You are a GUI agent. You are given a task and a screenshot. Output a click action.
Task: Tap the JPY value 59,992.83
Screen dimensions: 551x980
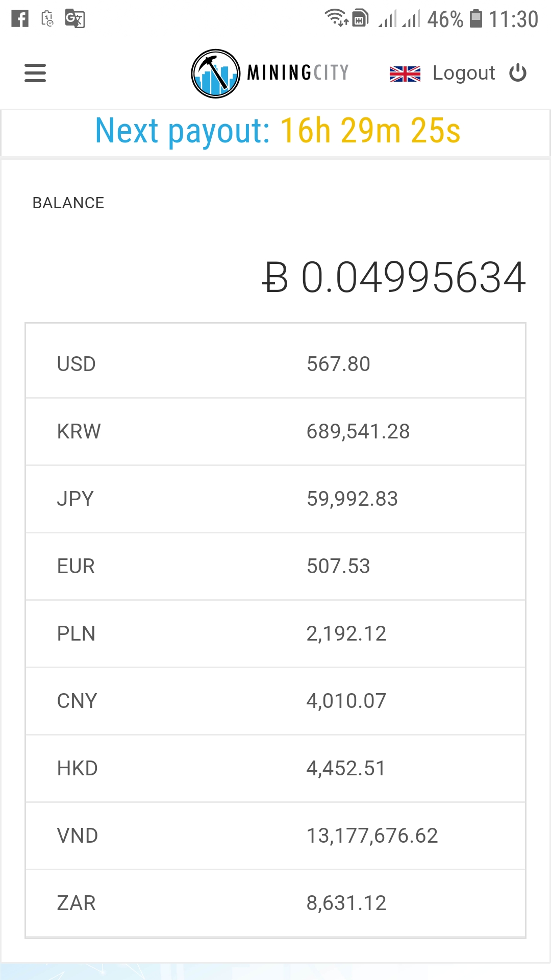pyautogui.click(x=352, y=499)
